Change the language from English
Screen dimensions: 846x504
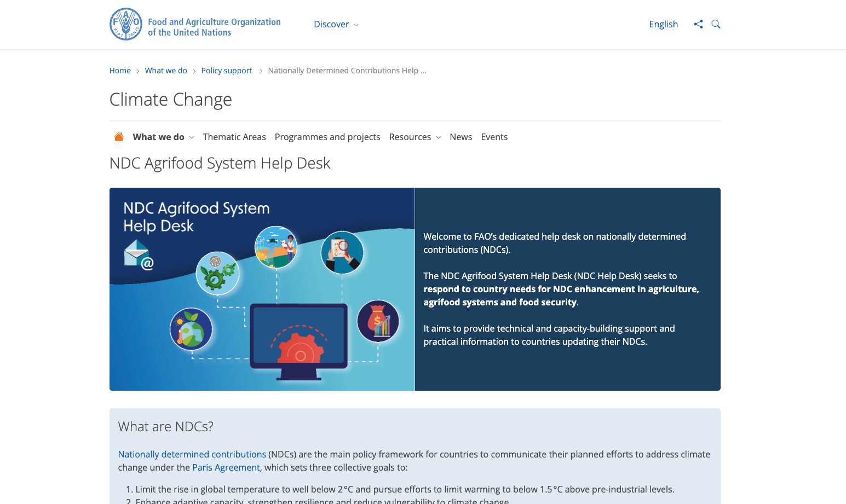[x=663, y=24]
